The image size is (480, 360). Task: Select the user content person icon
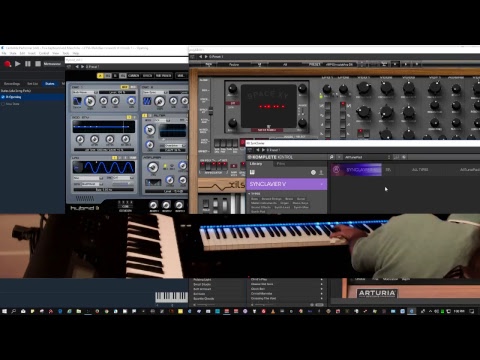click(x=321, y=172)
